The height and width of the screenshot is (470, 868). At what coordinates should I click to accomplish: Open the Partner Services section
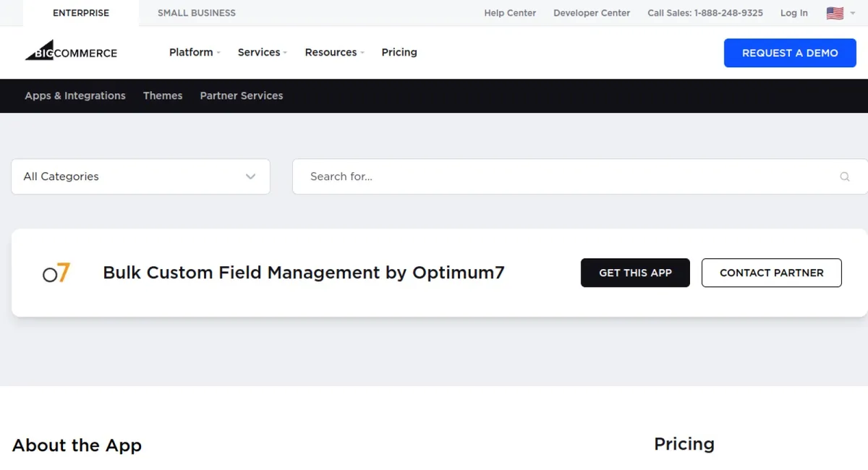(x=241, y=95)
